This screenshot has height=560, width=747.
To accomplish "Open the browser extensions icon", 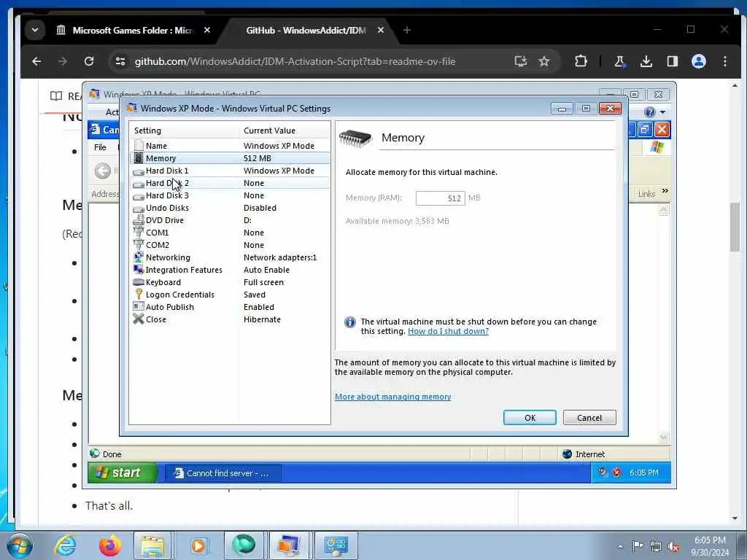I will pyautogui.click(x=581, y=61).
